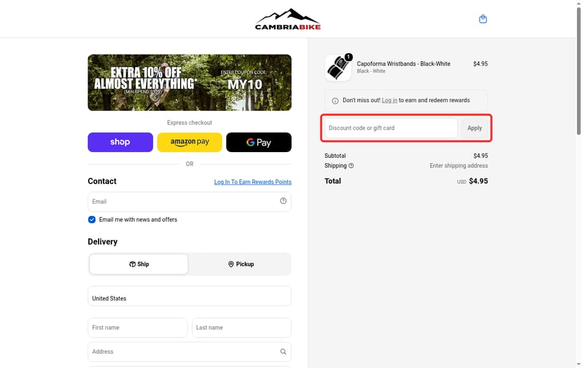588x368 pixels.
Task: Choose Amazon Pay express checkout
Action: point(189,142)
